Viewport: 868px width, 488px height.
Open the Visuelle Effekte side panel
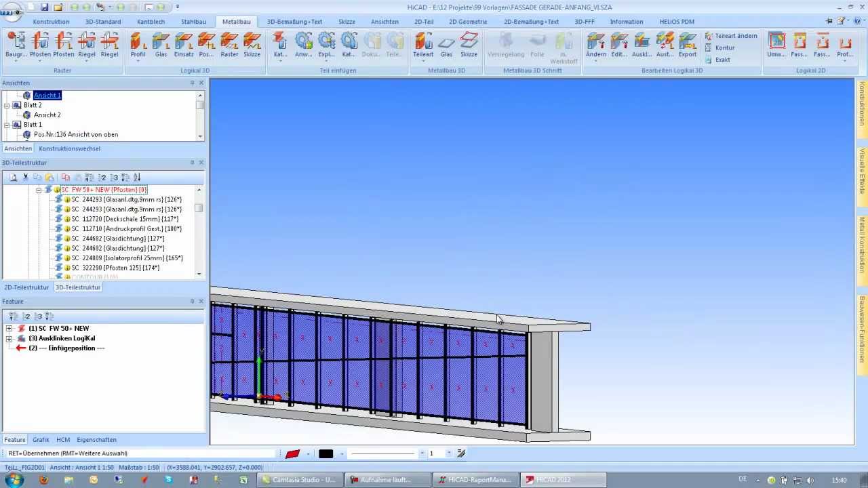click(x=863, y=171)
